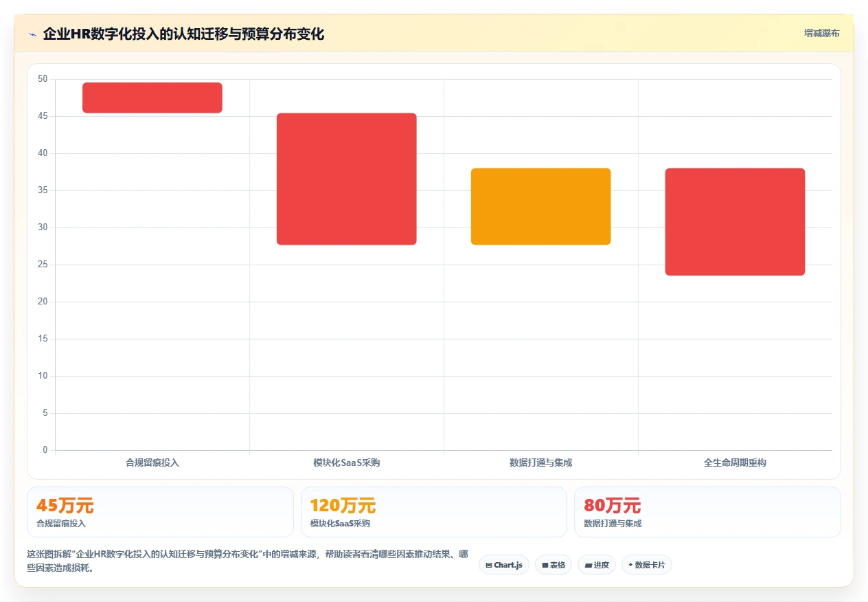This screenshot has width=868, height=602.
Task: Click the 数据卡片 tag
Action: [647, 565]
